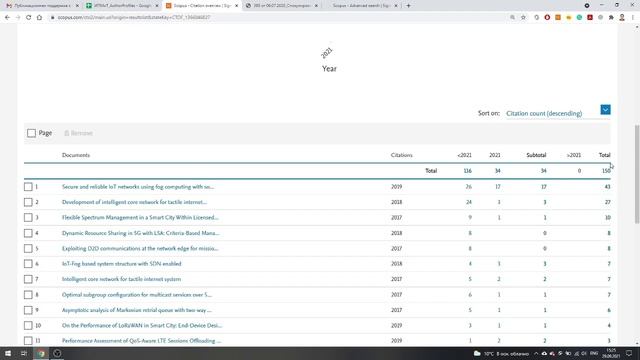Click the Subtotal column header
This screenshot has width=640, height=360.
(536, 155)
